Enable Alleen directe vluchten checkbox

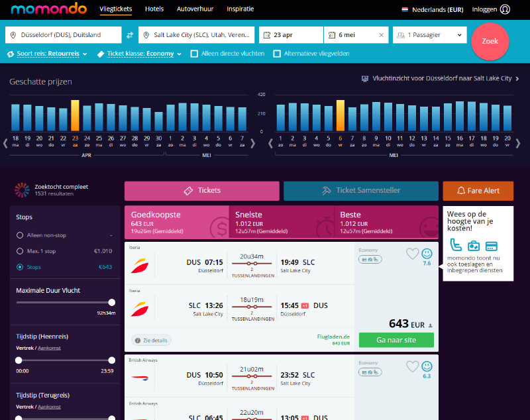pos(194,54)
